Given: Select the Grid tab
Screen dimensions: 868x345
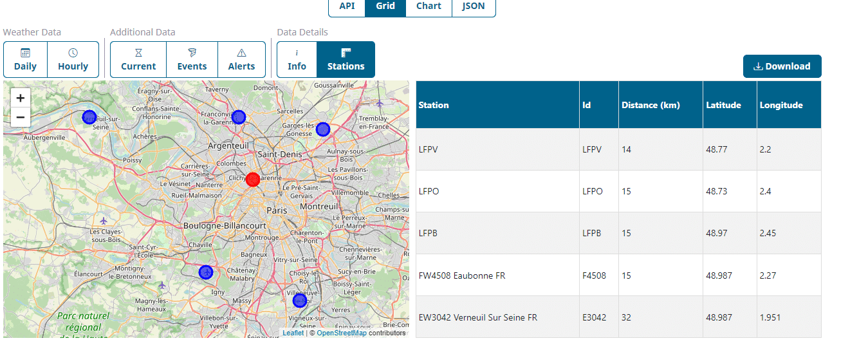Looking at the screenshot, I should [x=385, y=6].
